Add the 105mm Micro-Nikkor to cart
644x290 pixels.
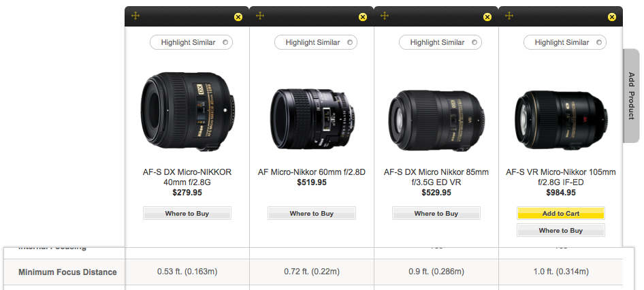[561, 213]
